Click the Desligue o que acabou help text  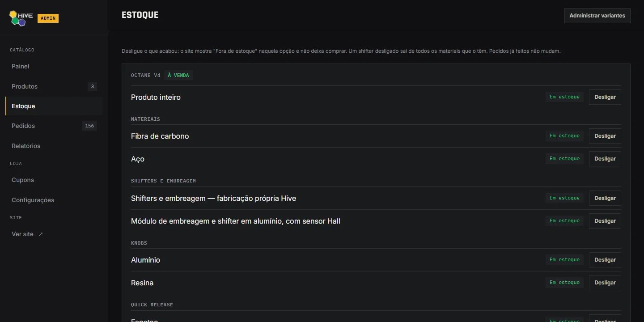(x=341, y=51)
